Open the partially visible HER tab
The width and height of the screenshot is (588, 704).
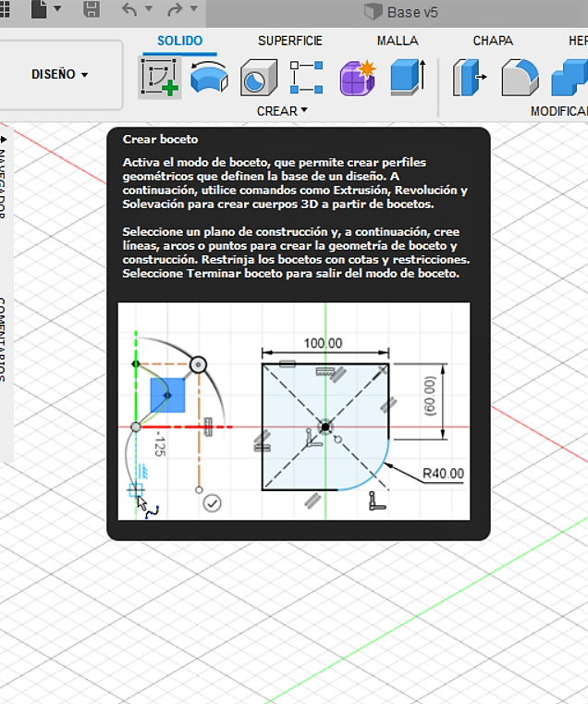(578, 41)
